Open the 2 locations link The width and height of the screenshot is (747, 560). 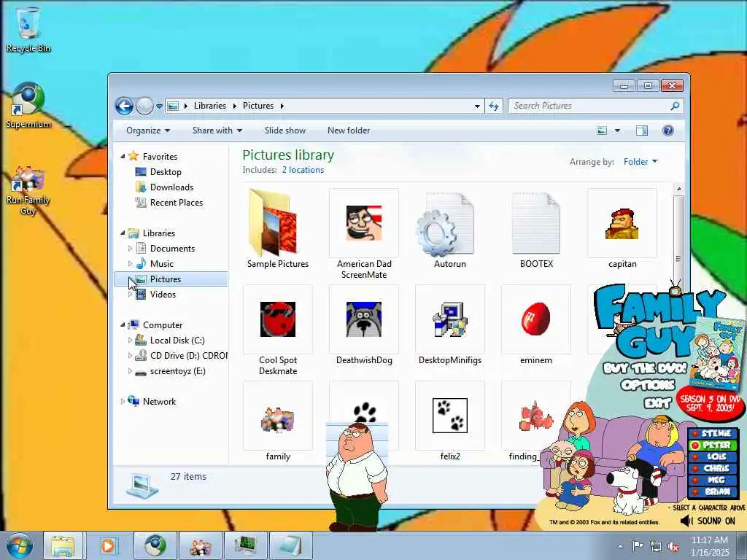pos(303,170)
